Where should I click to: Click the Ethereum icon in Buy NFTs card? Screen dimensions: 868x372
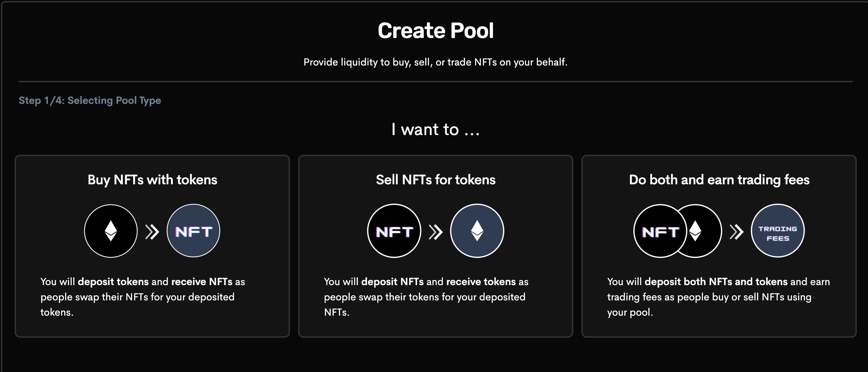click(x=111, y=231)
